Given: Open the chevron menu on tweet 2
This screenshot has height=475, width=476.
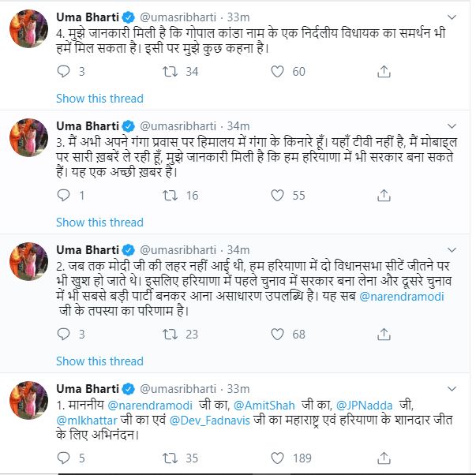Looking at the screenshot, I should 452,250.
